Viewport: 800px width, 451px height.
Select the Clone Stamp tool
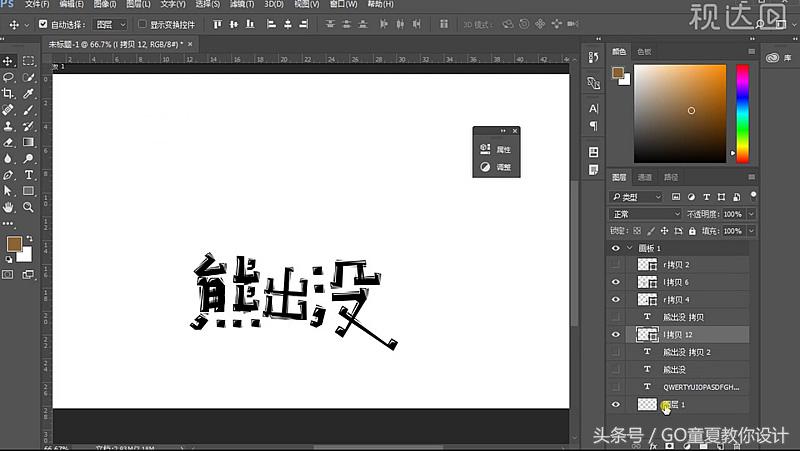(x=8, y=126)
